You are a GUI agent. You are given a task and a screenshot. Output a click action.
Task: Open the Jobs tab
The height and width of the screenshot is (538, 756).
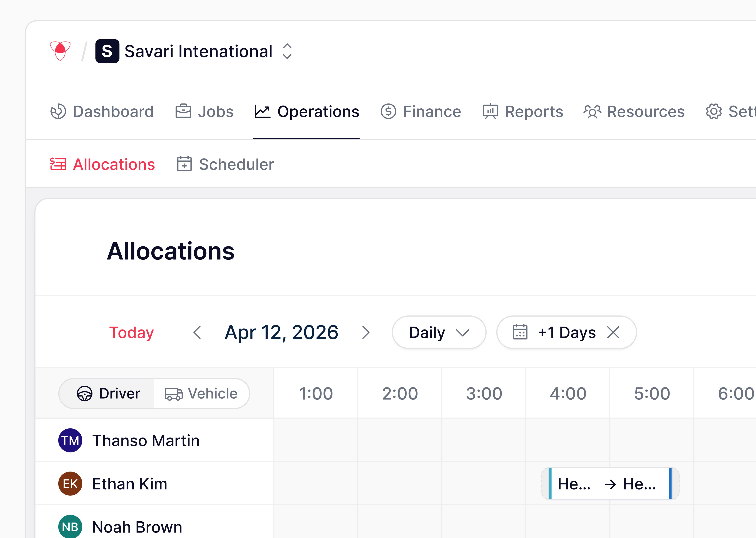tap(205, 112)
